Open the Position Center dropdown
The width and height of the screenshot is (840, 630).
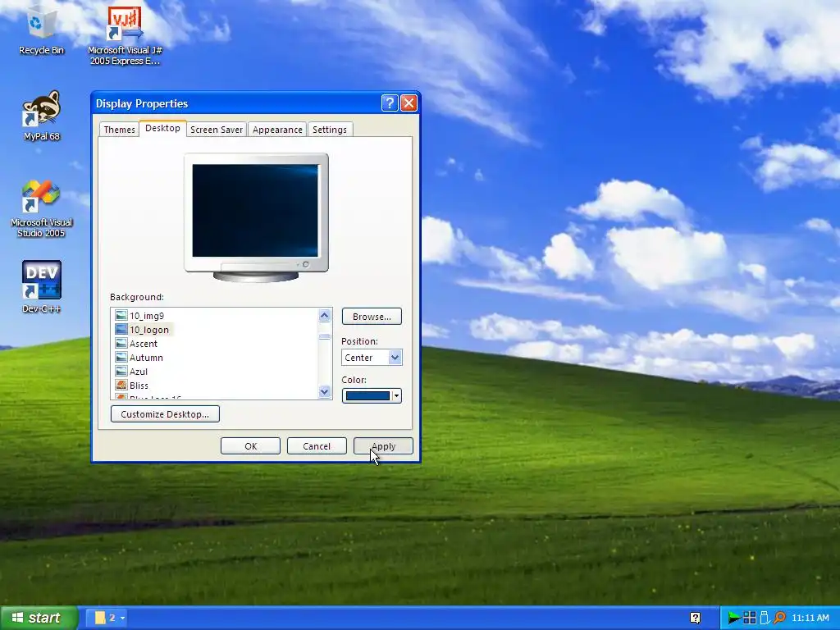coord(372,358)
